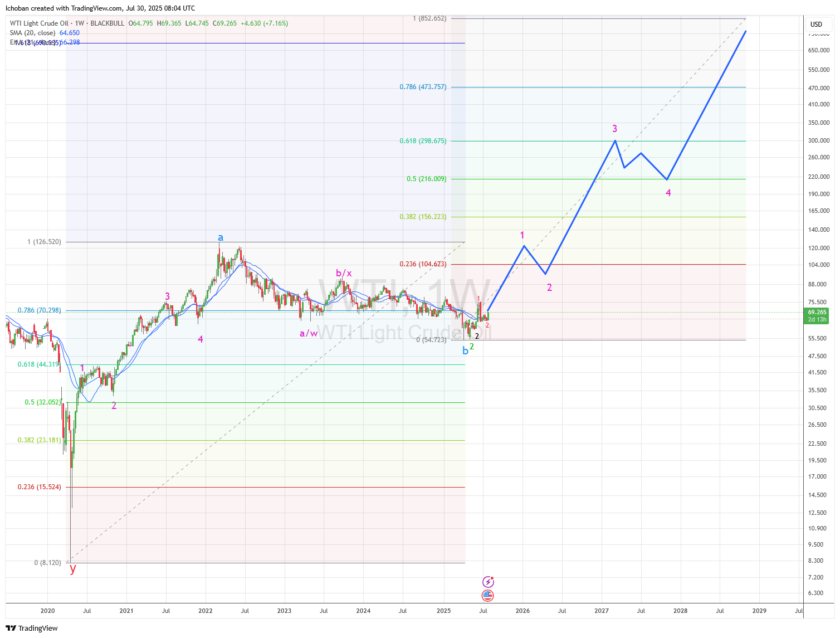Click the TradingView logo at bottom left

(x=32, y=628)
